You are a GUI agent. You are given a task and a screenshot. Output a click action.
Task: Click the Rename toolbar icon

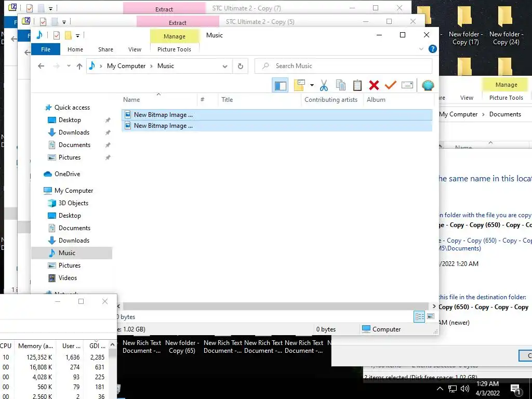point(407,85)
